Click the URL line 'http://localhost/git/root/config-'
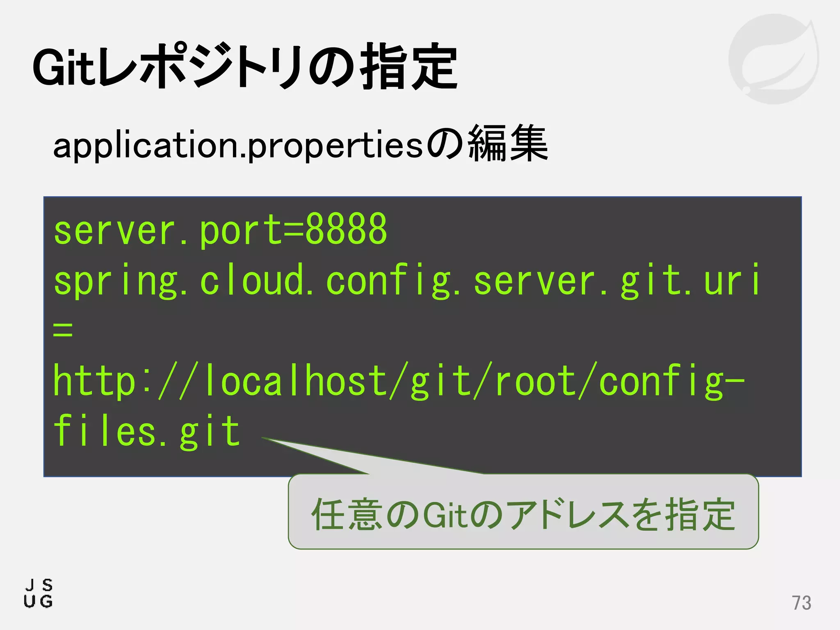This screenshot has width=840, height=630. coord(399,381)
